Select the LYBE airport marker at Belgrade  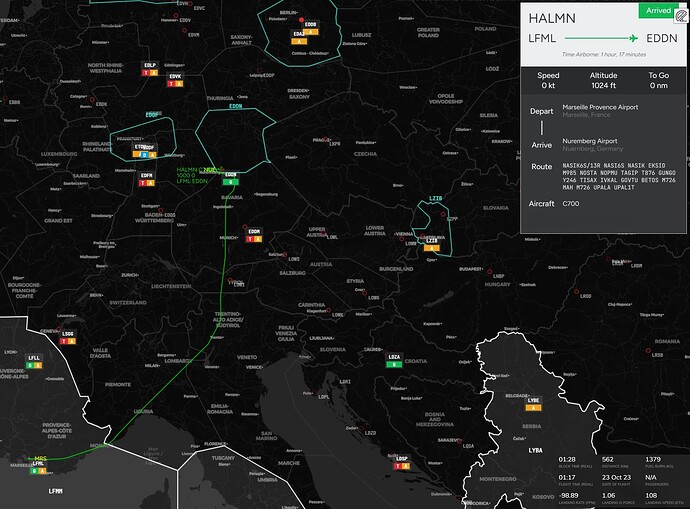click(x=534, y=403)
